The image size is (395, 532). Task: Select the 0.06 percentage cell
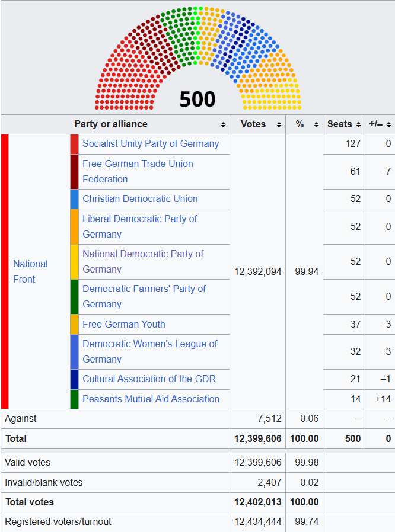(304, 419)
